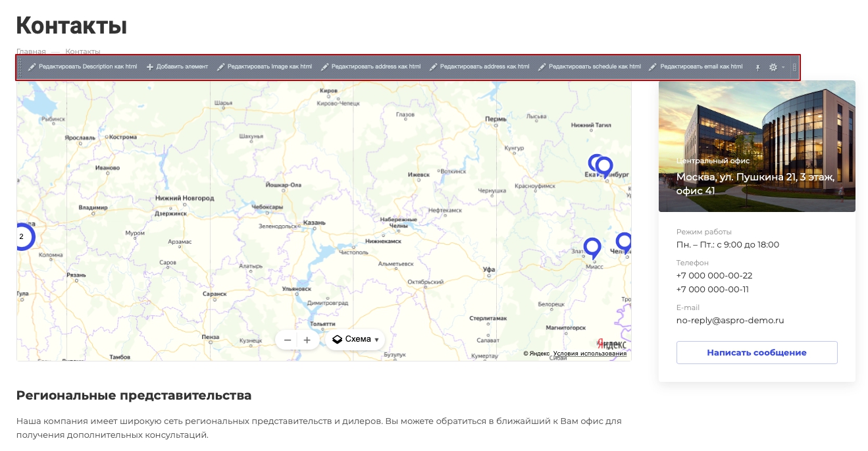Click the Центральный офис label

pyautogui.click(x=713, y=161)
